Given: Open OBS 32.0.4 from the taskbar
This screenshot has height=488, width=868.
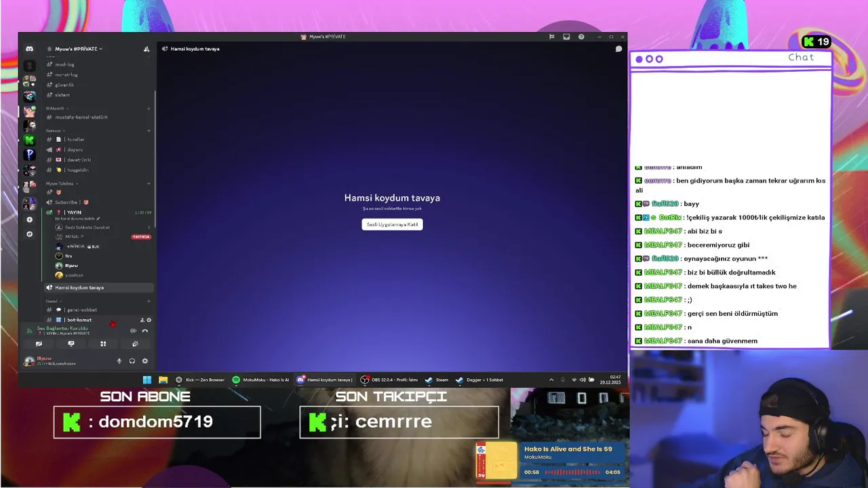Looking at the screenshot, I should coord(389,380).
